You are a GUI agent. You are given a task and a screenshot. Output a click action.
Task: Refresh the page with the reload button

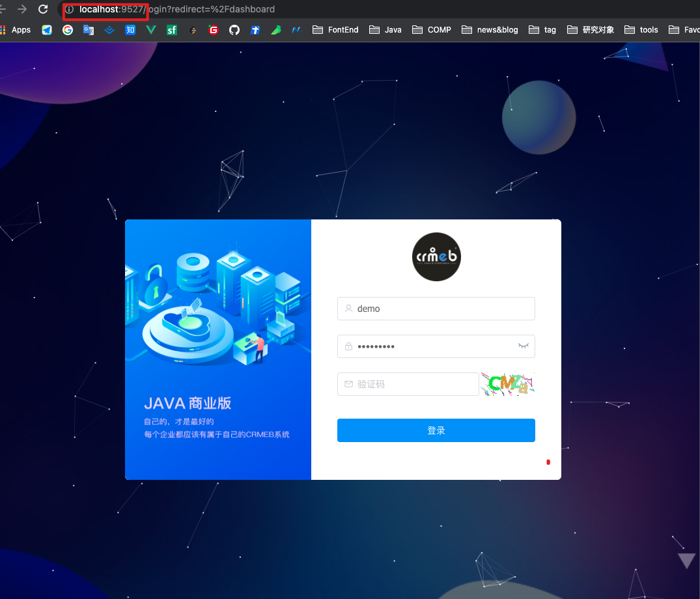(42, 9)
